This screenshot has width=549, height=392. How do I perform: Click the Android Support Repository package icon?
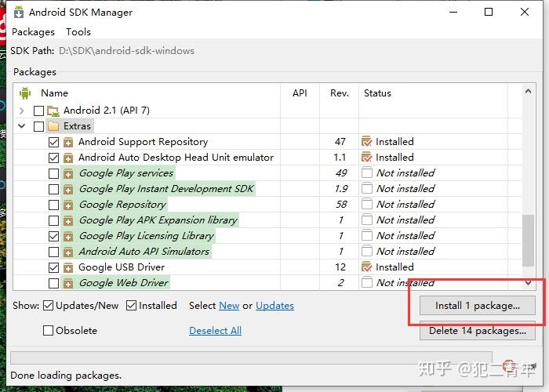point(68,142)
